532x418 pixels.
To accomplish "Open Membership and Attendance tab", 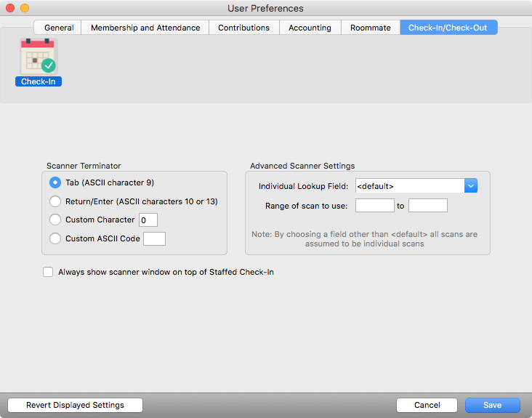I will coord(145,28).
